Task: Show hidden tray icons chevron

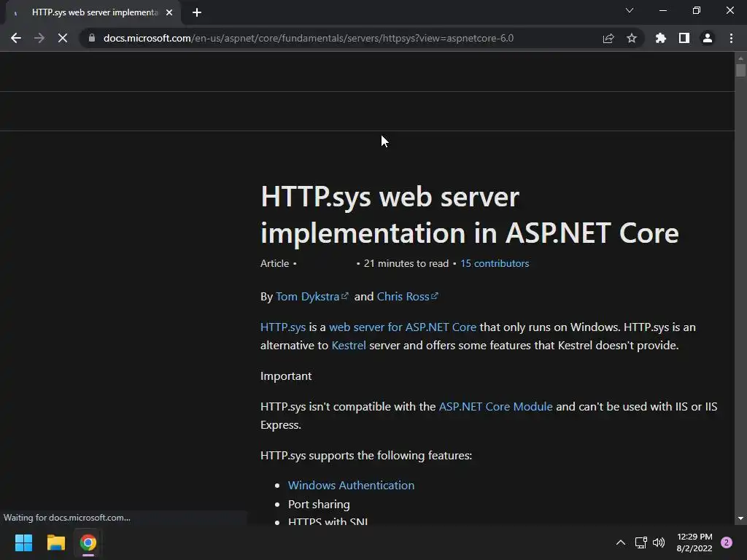Action: click(621, 542)
